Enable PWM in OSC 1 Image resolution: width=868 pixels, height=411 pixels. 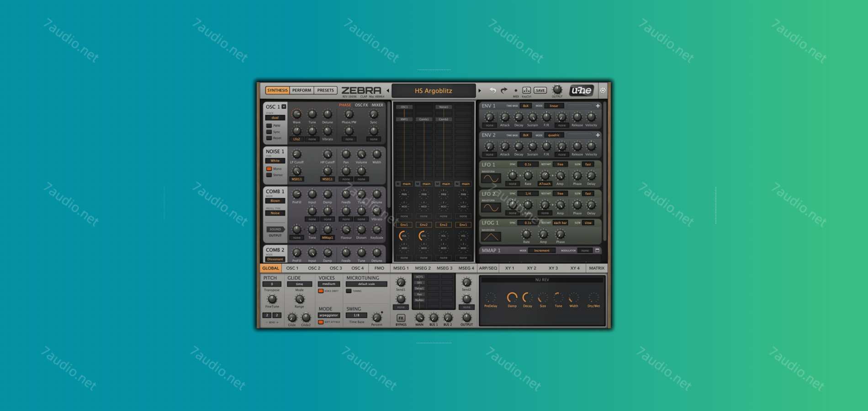(269, 126)
